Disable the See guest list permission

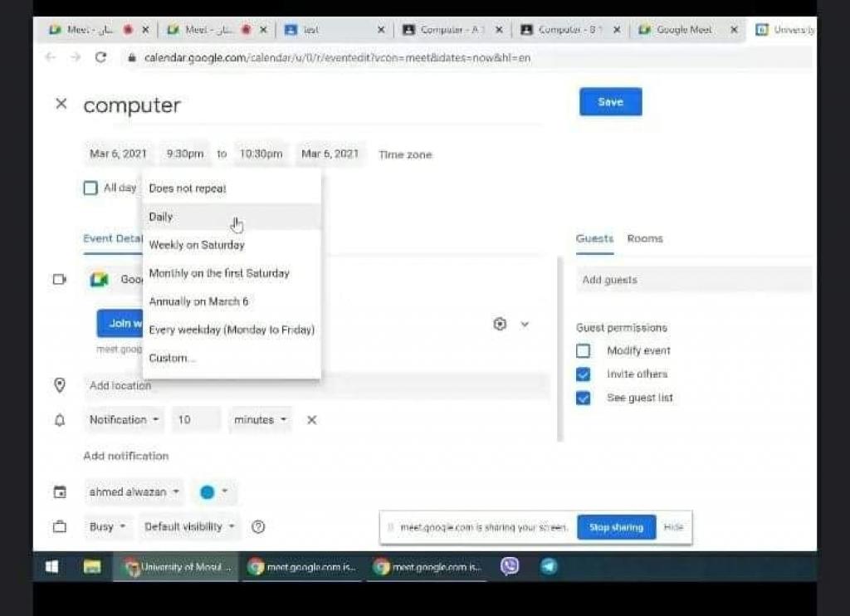pyautogui.click(x=584, y=398)
